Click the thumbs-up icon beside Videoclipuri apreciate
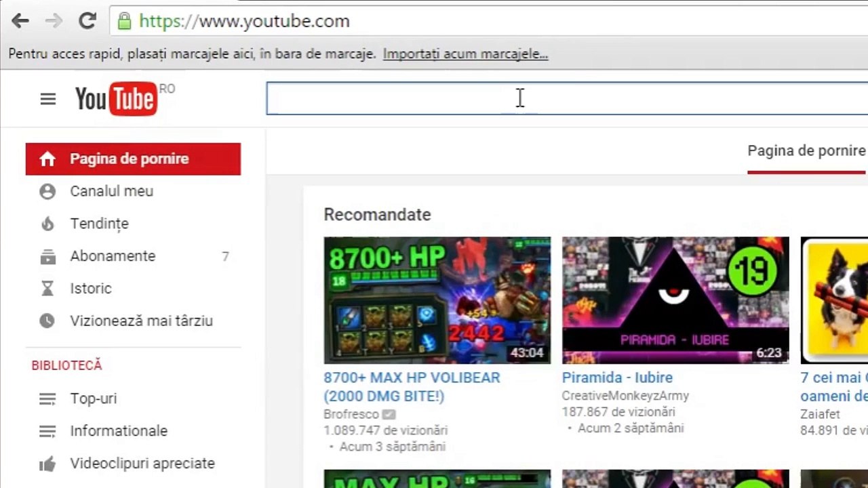This screenshot has width=868, height=488. [x=47, y=464]
